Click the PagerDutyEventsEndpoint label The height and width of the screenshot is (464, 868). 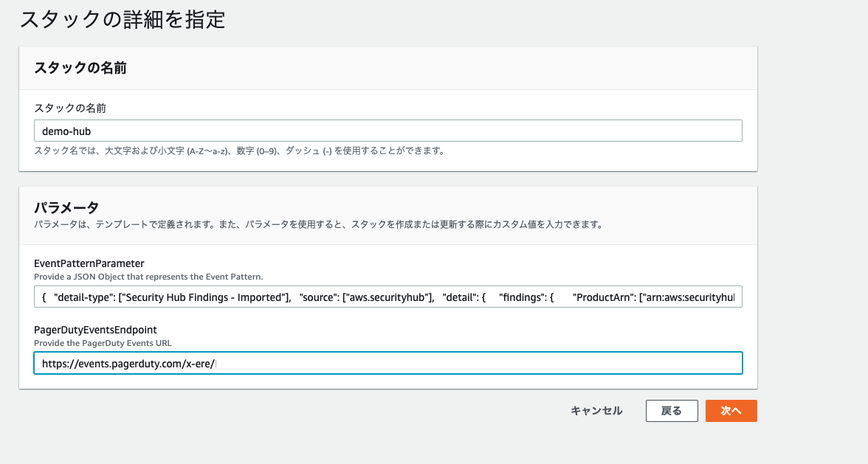tap(96, 330)
